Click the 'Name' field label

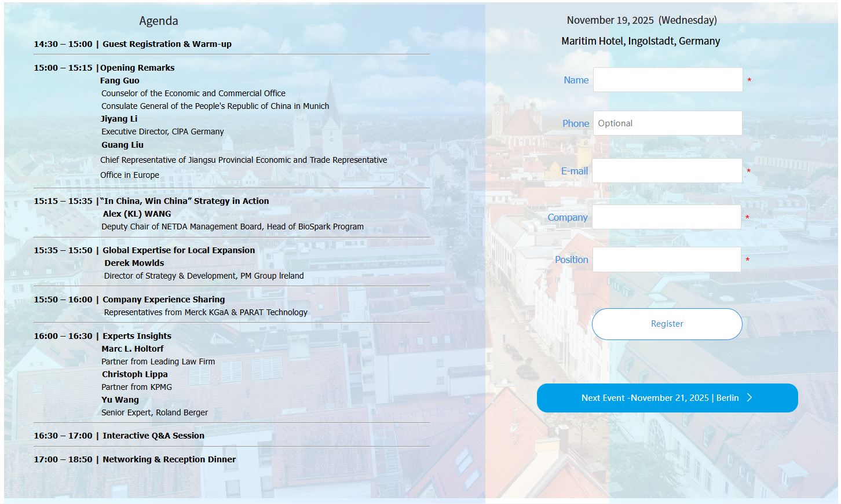[x=576, y=80]
